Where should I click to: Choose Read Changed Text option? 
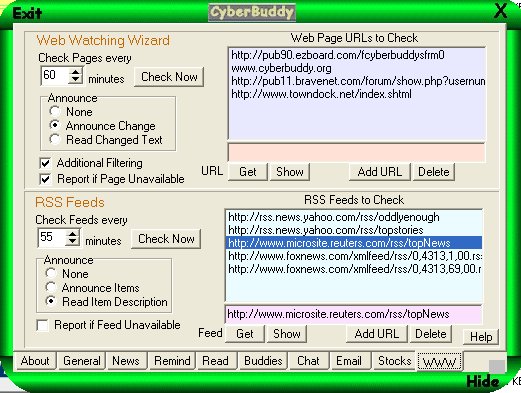[x=55, y=139]
